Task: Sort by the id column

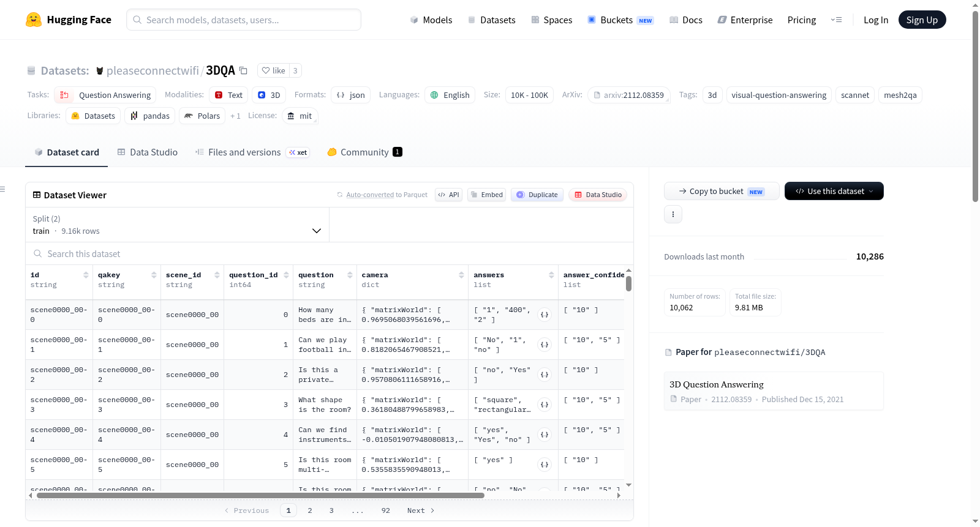Action: [x=86, y=275]
